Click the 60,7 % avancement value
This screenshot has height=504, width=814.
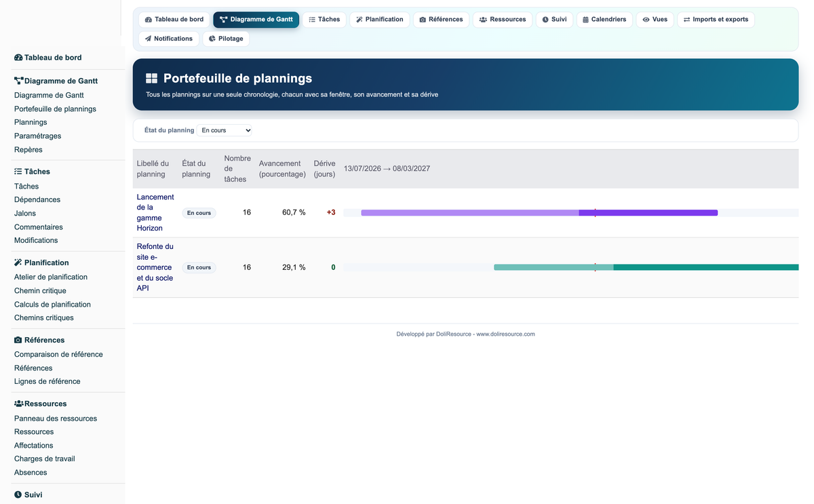pyautogui.click(x=294, y=212)
